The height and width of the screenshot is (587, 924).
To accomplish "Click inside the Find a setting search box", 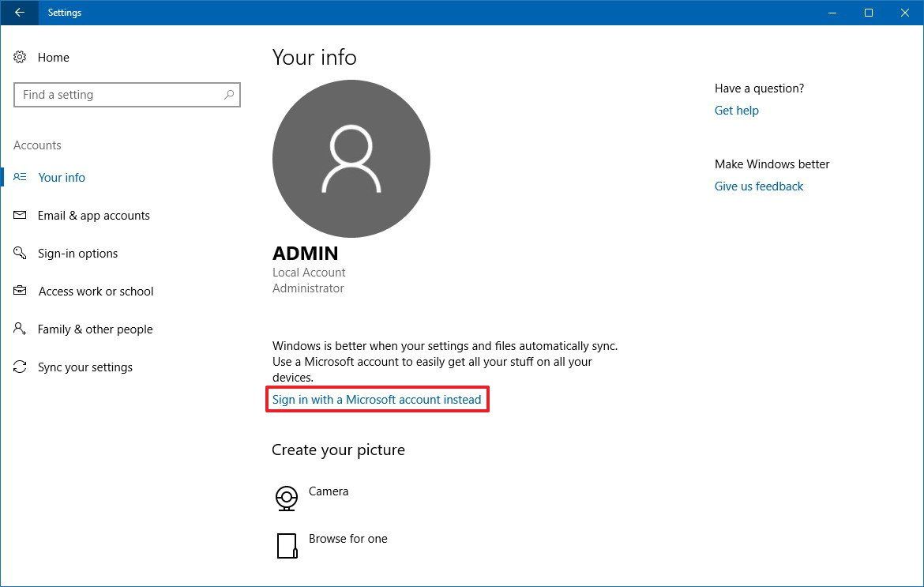I will pos(118,95).
